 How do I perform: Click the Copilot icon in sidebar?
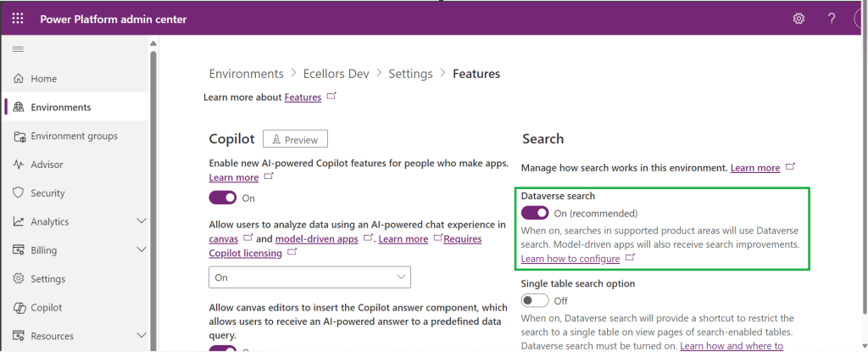(19, 308)
